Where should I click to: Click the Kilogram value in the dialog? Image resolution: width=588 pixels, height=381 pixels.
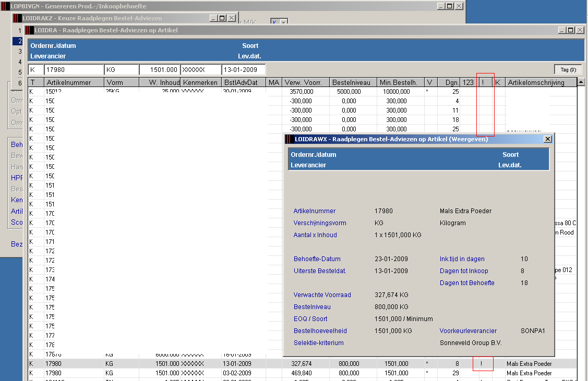453,223
